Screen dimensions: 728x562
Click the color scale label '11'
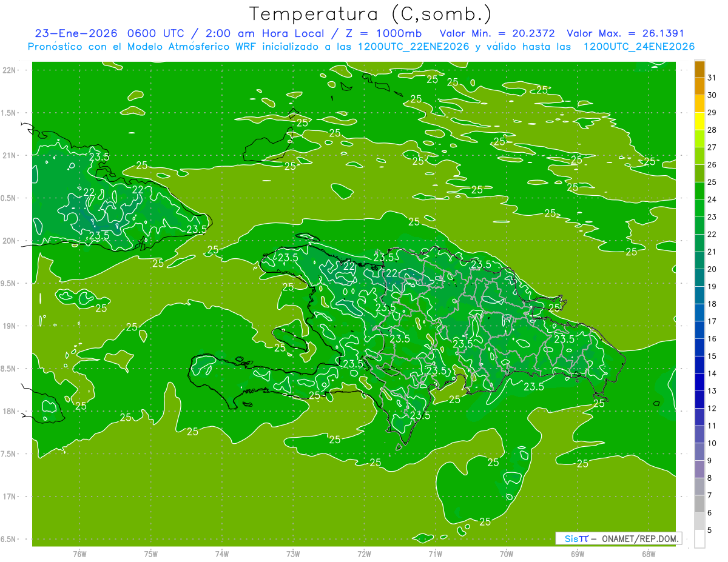pos(712,426)
